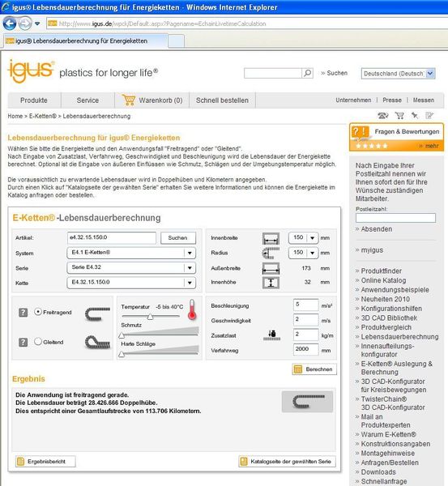Switch to the igus Lebensdauerberechnung browser tab

point(85,41)
